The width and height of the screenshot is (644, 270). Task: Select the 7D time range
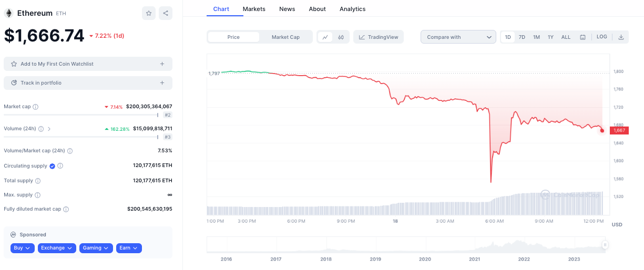click(522, 37)
